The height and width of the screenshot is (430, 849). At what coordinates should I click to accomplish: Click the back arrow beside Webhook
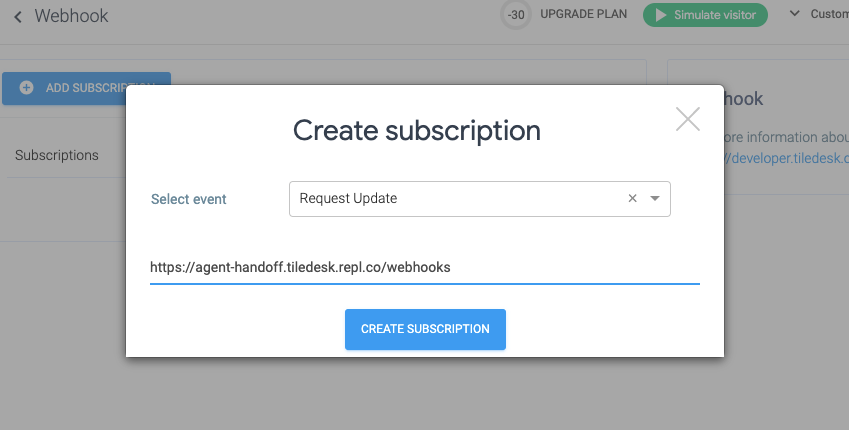point(18,17)
